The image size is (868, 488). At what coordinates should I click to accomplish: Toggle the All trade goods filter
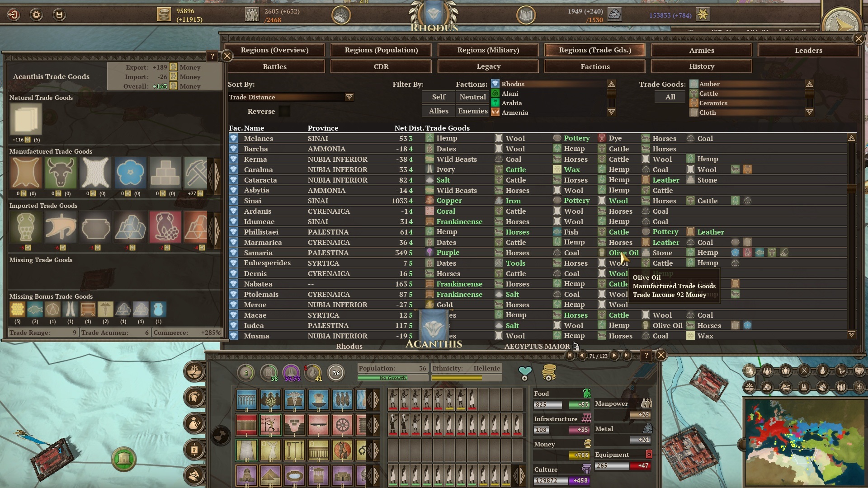point(670,97)
